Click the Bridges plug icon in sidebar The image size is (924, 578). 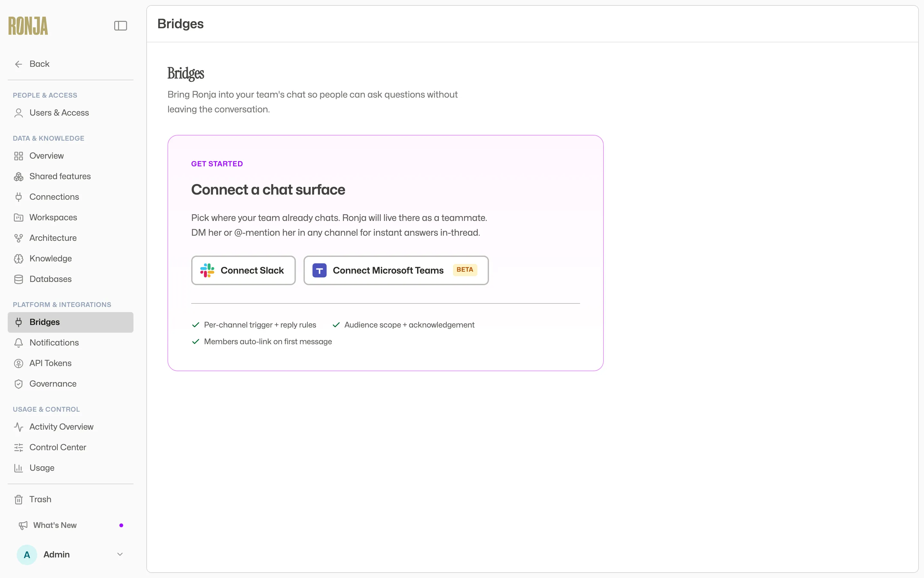click(18, 322)
